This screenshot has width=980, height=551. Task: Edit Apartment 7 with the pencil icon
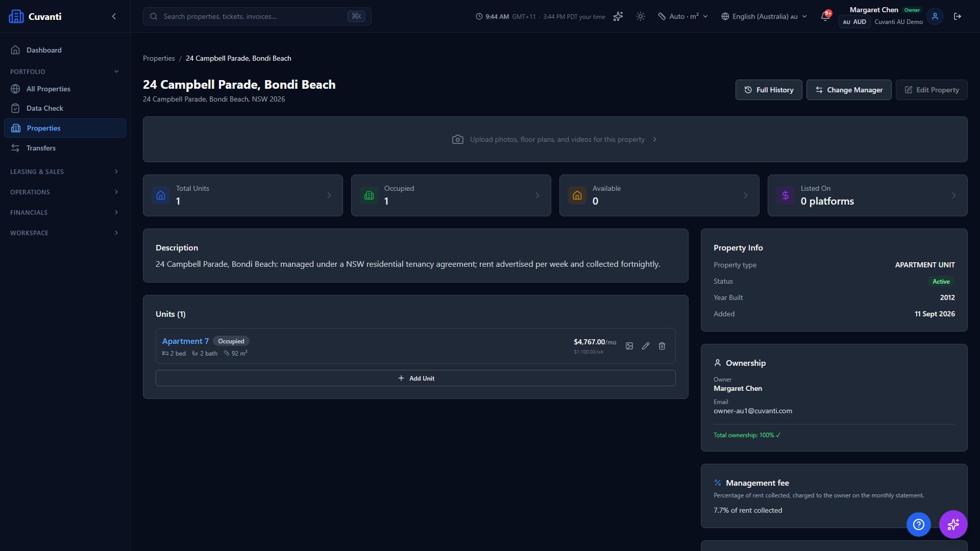point(646,346)
